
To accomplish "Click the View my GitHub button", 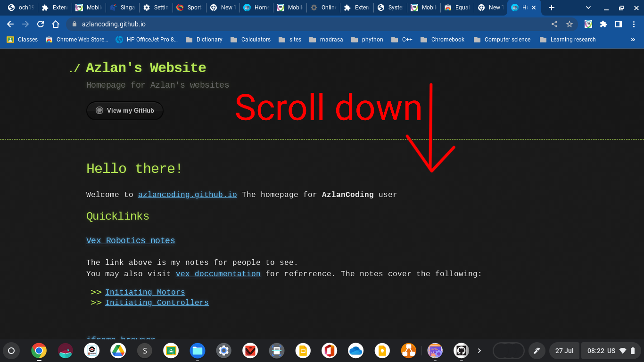I will pos(125,110).
